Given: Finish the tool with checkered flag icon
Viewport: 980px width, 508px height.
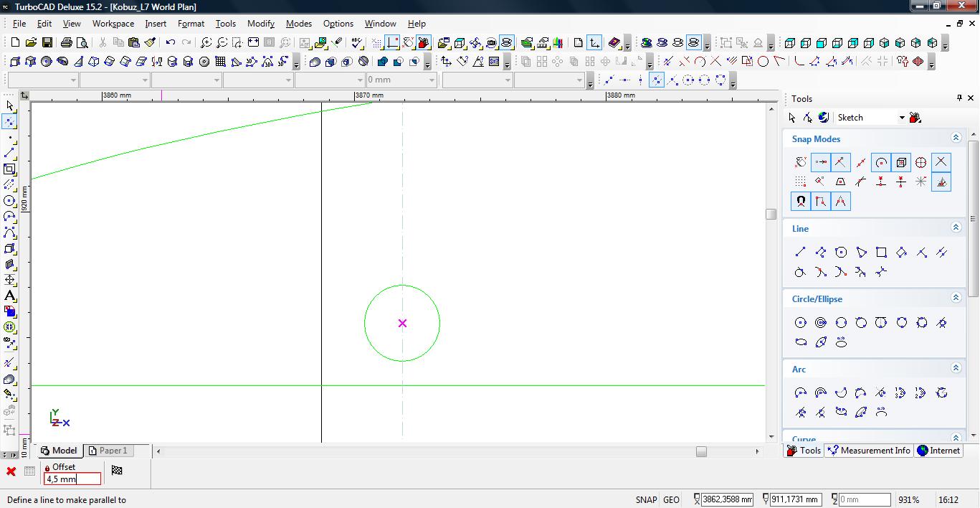Looking at the screenshot, I should click(x=117, y=471).
